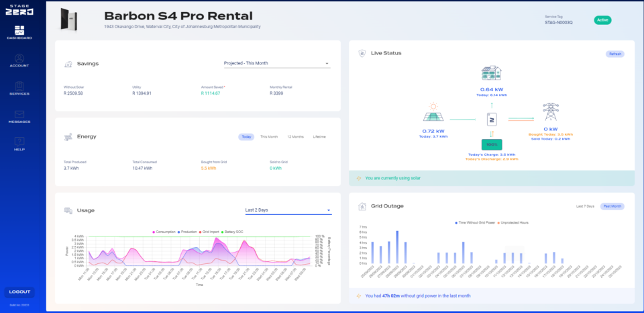Switch Energy view to 12 Months
The image size is (644, 313).
coord(295,137)
